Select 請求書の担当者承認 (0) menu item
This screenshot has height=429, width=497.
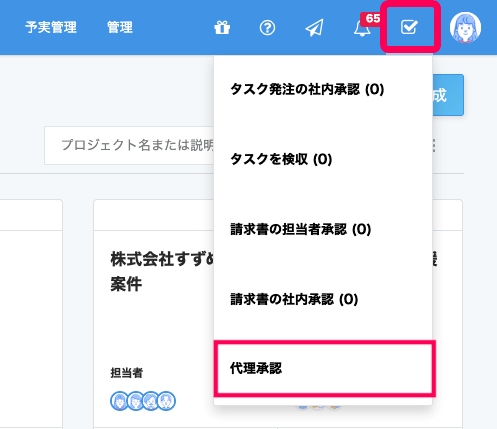pos(323,229)
